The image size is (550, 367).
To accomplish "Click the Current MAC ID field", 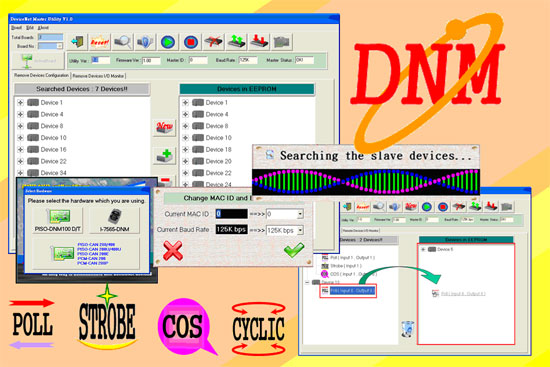I will pos(232,214).
